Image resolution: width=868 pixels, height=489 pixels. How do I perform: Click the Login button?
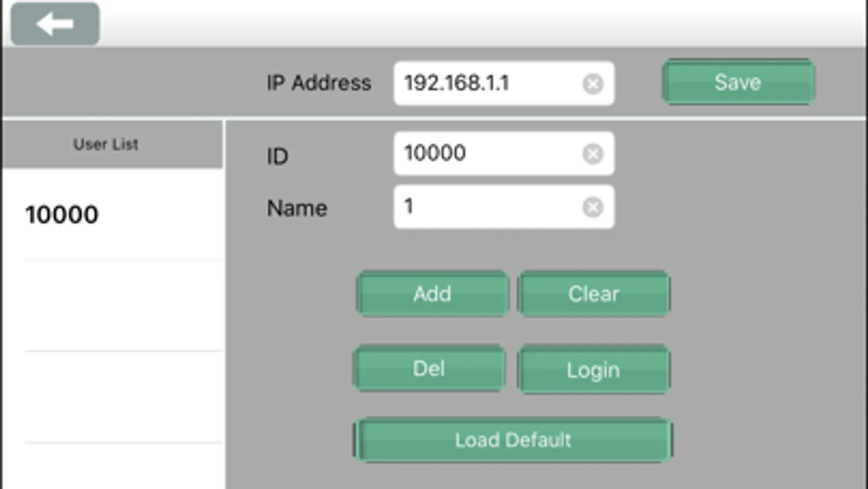pyautogui.click(x=594, y=369)
